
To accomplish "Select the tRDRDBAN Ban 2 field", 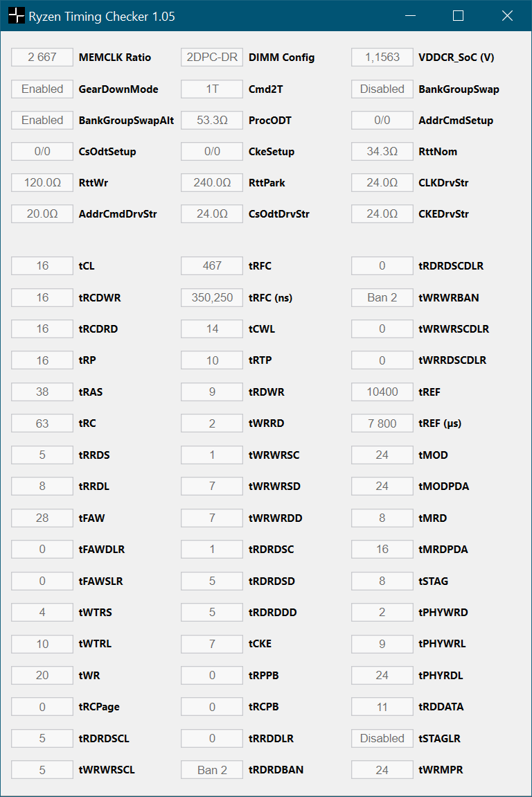I will click(212, 770).
